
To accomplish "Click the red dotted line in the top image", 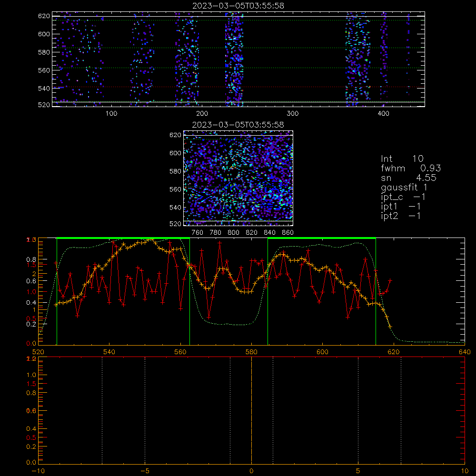I will point(238,87).
